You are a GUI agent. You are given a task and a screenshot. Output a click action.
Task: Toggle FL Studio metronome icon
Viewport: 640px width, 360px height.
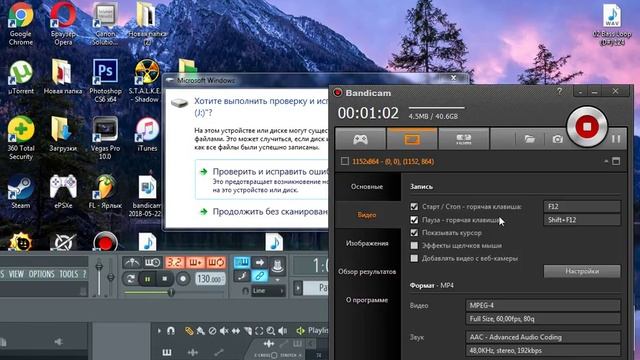[x=132, y=262]
